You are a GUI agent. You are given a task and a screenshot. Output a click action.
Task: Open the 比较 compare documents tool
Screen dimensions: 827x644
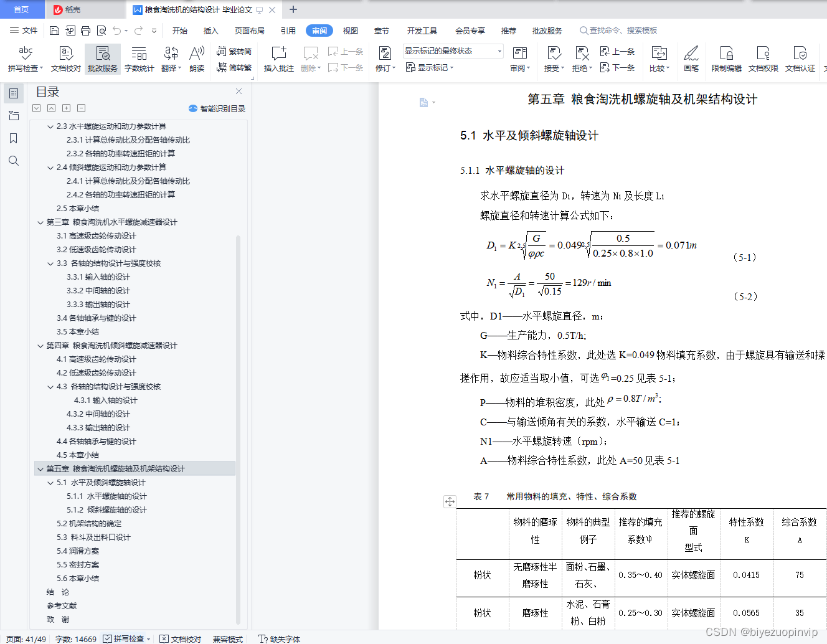click(x=659, y=59)
